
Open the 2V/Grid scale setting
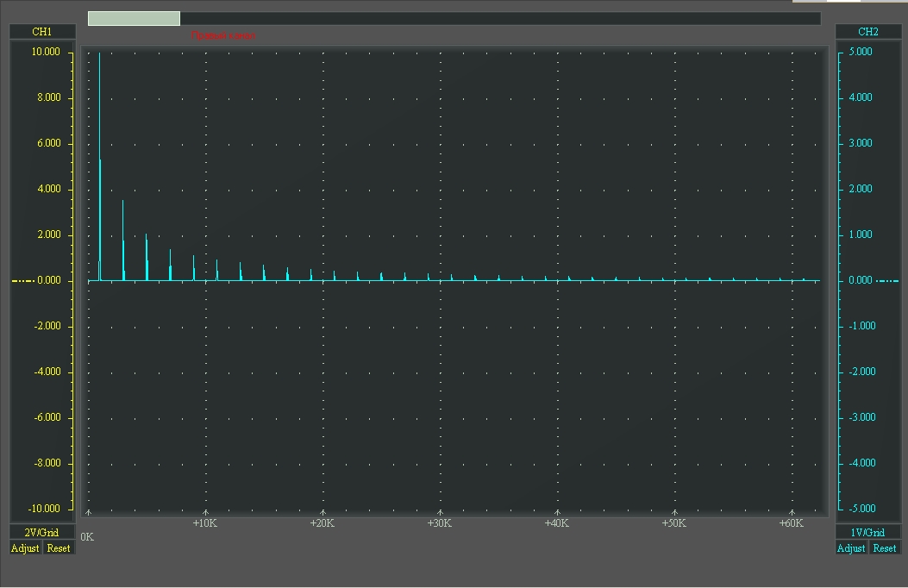click(42, 533)
